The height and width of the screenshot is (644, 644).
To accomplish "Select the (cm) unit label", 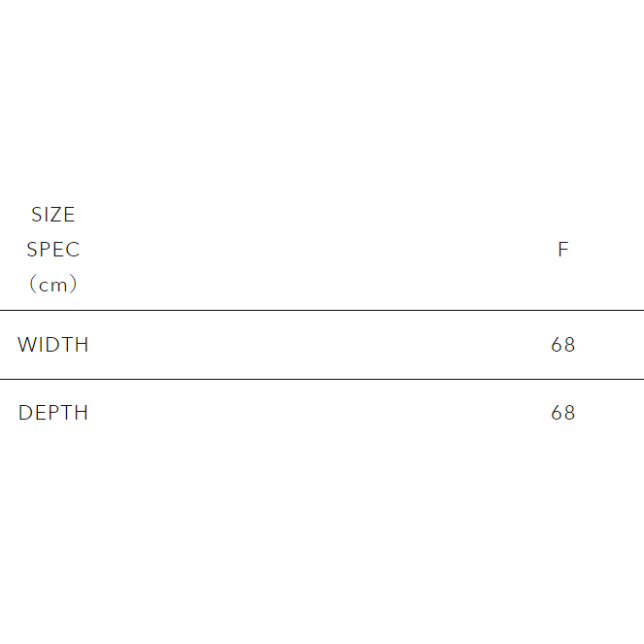I will 53,285.
